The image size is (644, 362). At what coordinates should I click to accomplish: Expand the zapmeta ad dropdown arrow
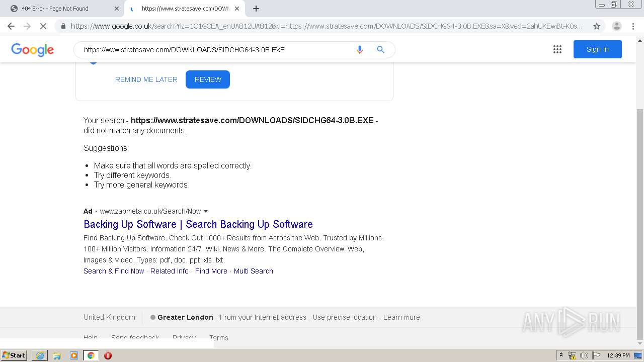pyautogui.click(x=206, y=212)
